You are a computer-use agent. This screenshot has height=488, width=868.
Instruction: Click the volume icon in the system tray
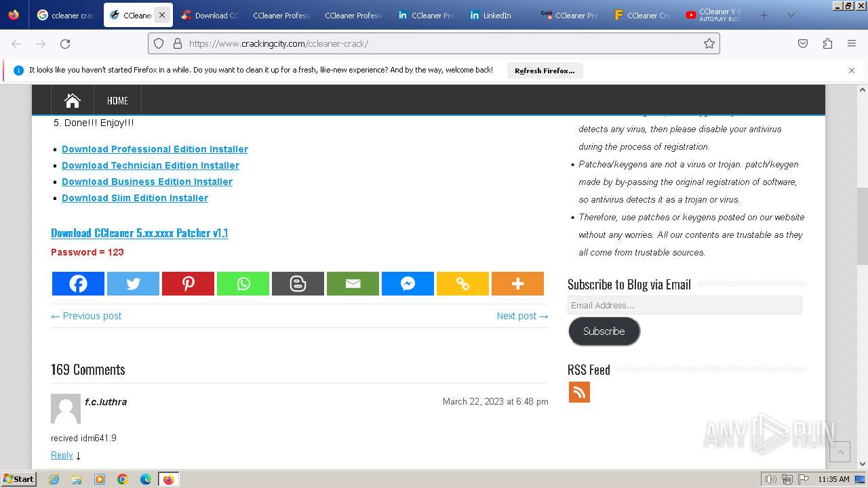(x=771, y=479)
